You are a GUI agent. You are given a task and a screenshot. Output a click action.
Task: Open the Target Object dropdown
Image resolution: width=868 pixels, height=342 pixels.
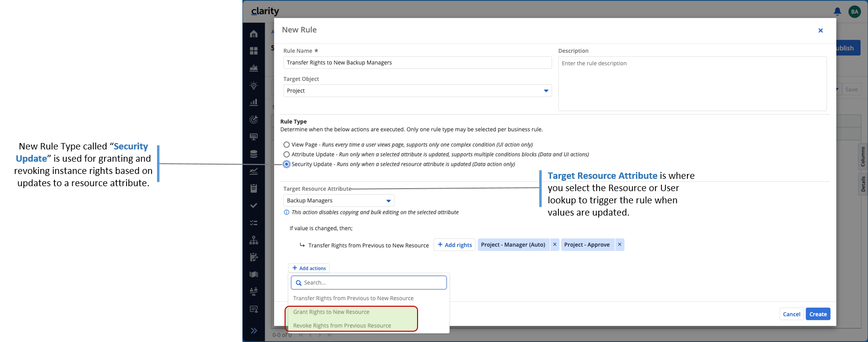coord(418,91)
